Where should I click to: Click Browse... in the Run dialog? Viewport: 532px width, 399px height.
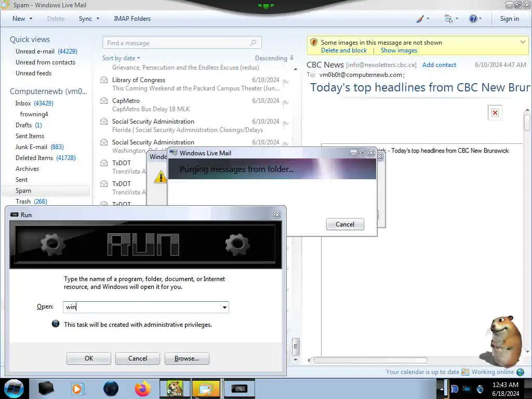click(187, 358)
